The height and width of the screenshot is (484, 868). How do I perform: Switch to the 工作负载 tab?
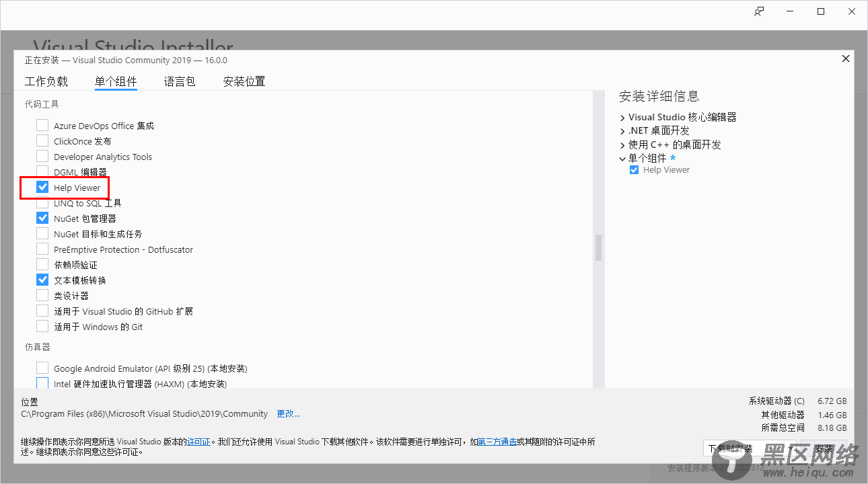(46, 81)
